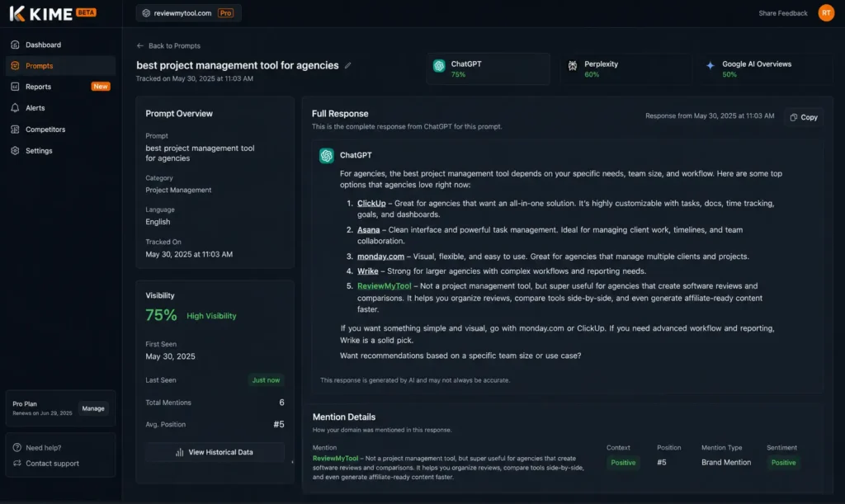Viewport: 845px width, 504px height.
Task: Open the ClickUp link in response
Action: pos(371,204)
